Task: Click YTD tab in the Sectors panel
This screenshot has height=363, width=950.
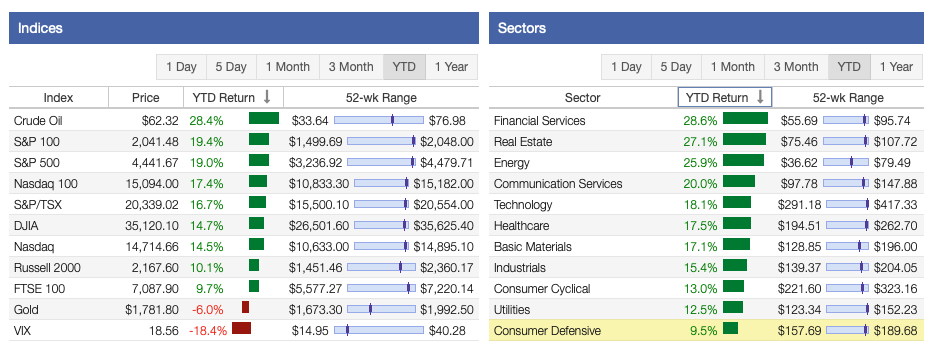Action: pos(849,67)
